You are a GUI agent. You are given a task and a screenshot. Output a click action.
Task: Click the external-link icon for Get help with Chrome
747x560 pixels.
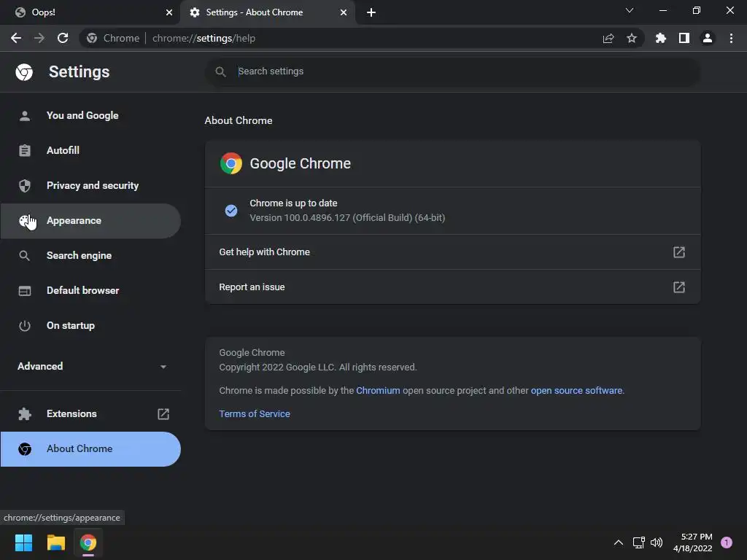[x=679, y=252]
